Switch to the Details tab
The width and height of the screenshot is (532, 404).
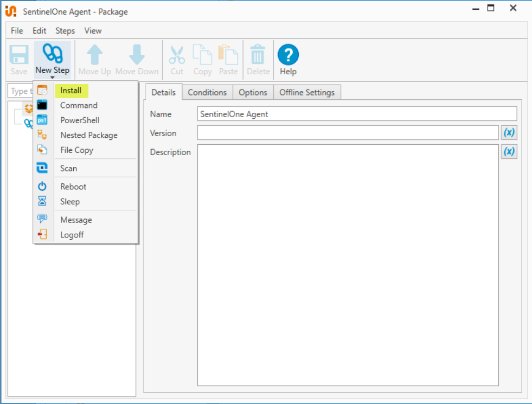[164, 92]
